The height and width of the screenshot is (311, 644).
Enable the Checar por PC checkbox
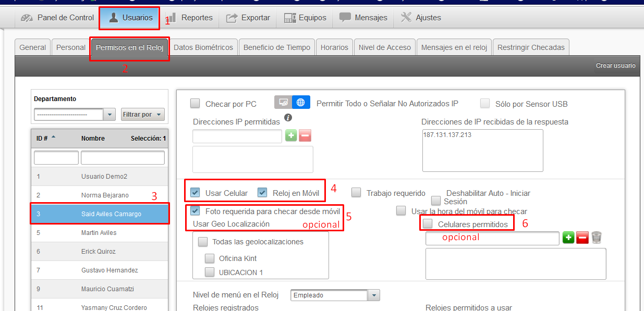pyautogui.click(x=195, y=104)
